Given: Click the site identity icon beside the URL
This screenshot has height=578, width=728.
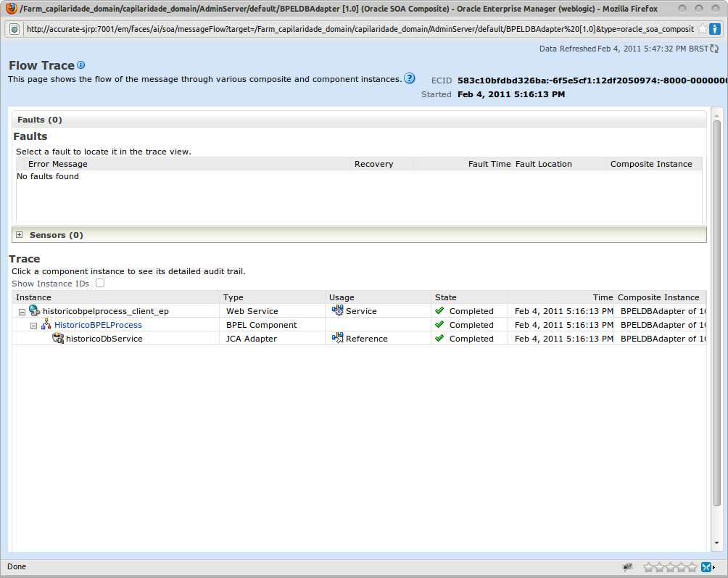Looking at the screenshot, I should point(15,29).
